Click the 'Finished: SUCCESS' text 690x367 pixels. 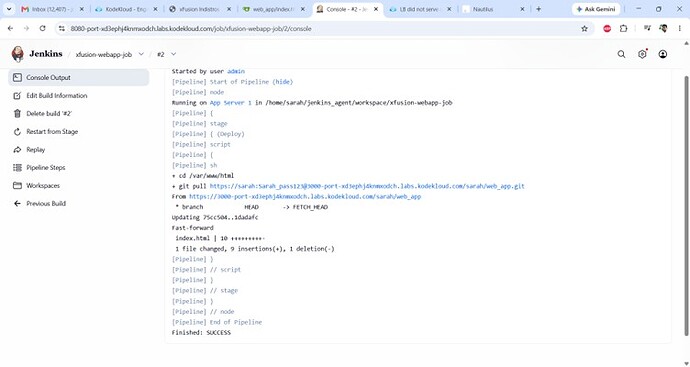click(201, 333)
